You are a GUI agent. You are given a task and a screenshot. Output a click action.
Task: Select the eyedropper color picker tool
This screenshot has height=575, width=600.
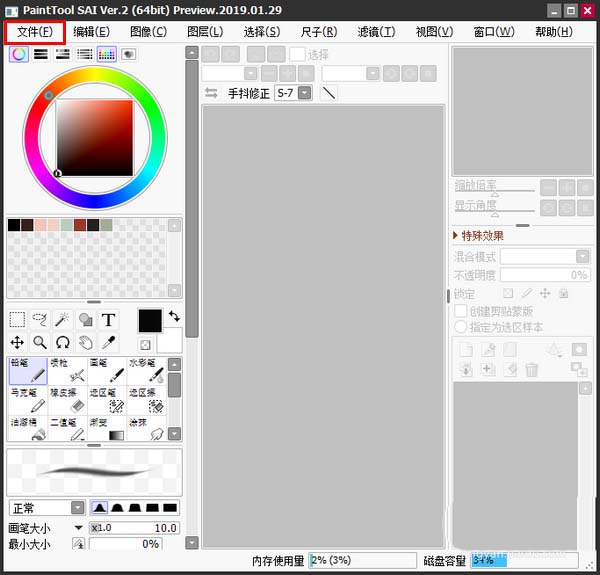(108, 342)
